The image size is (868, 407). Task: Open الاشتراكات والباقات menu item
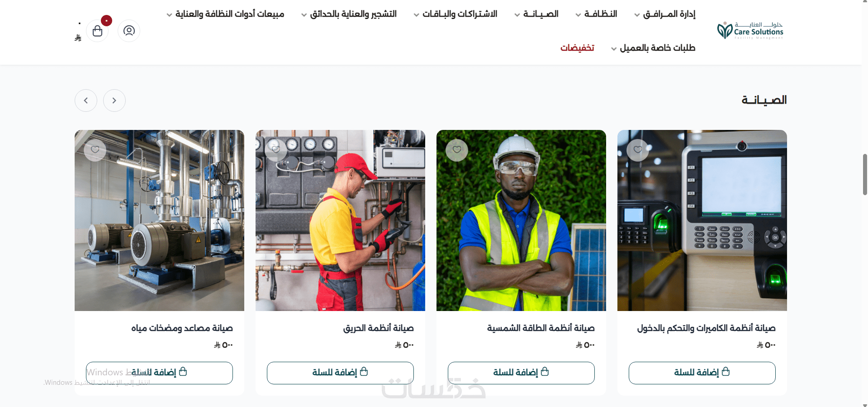pos(455,14)
